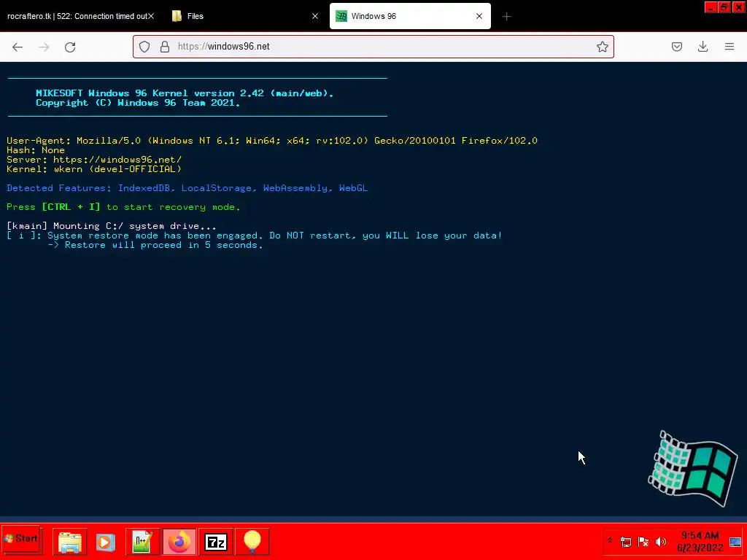Open the Firefox downloads panel
The image size is (747, 560).
pos(703,47)
